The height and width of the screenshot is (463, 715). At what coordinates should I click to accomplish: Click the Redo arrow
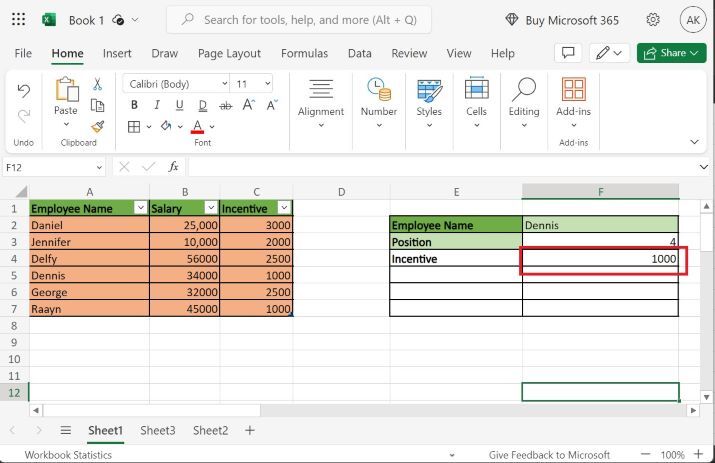coord(24,116)
